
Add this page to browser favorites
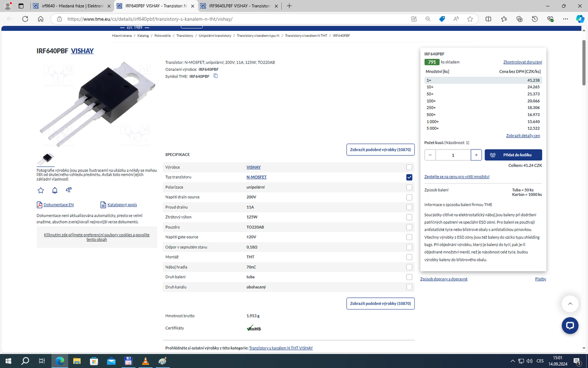(470, 19)
